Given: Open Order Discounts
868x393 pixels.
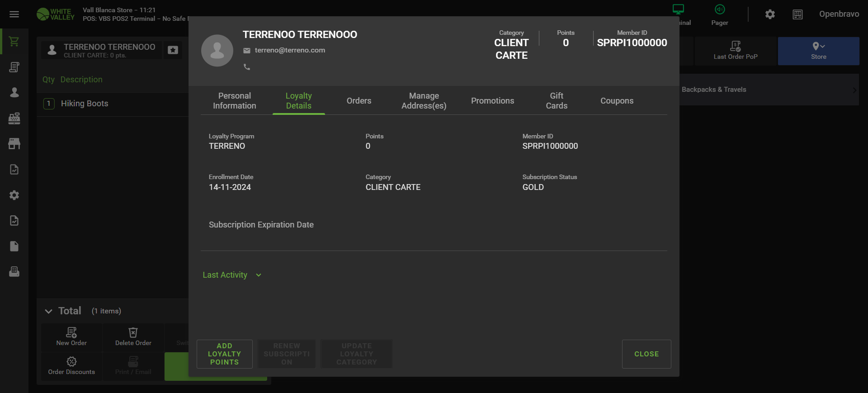Looking at the screenshot, I should (71, 366).
